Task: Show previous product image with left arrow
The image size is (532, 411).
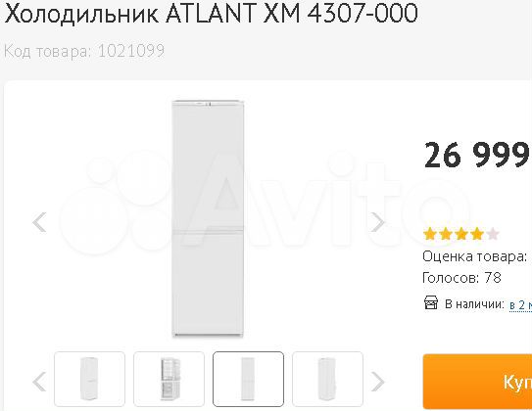Action: point(39,222)
